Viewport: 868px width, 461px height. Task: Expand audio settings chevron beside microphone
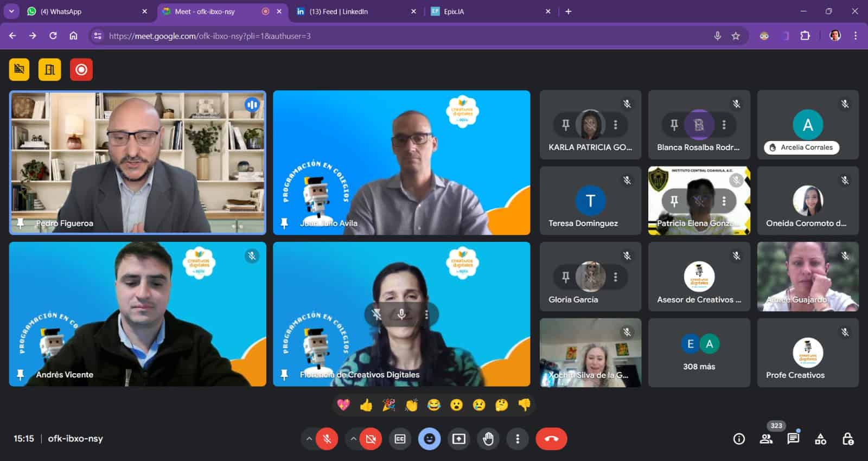tap(309, 439)
